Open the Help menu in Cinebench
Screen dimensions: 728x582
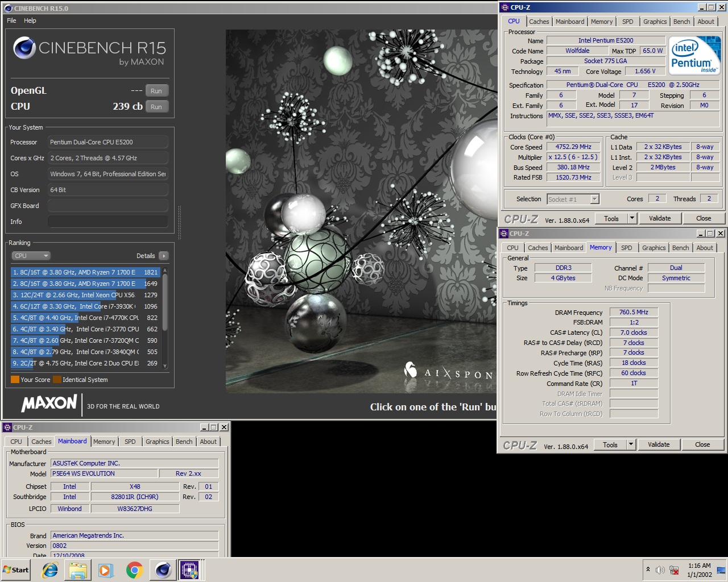(x=30, y=20)
